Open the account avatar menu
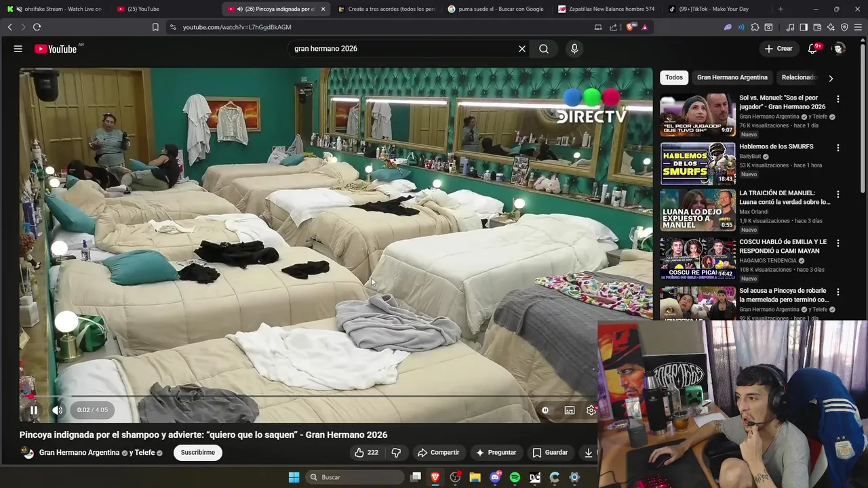This screenshot has height=488, width=868. pyautogui.click(x=839, y=49)
